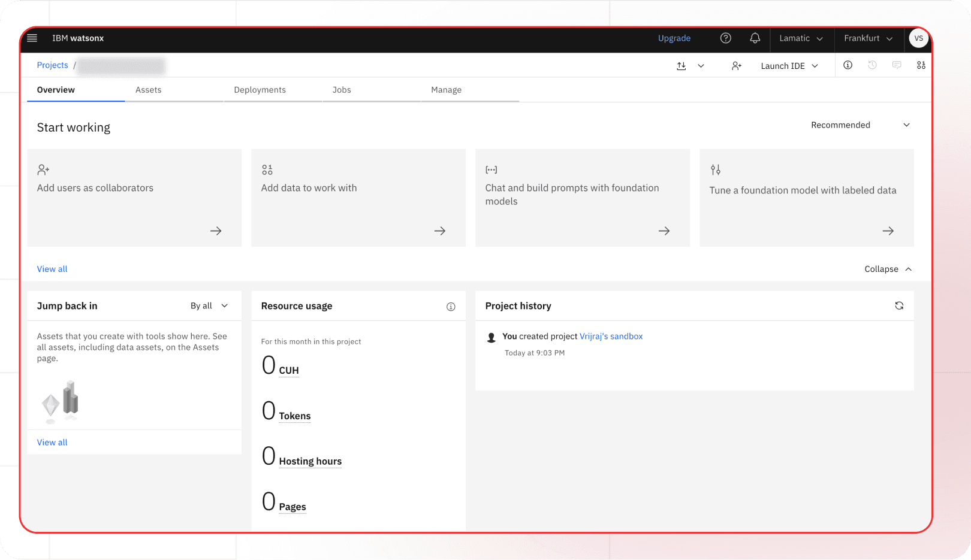The width and height of the screenshot is (971, 560).
Task: Click the help question mark icon
Action: click(725, 38)
